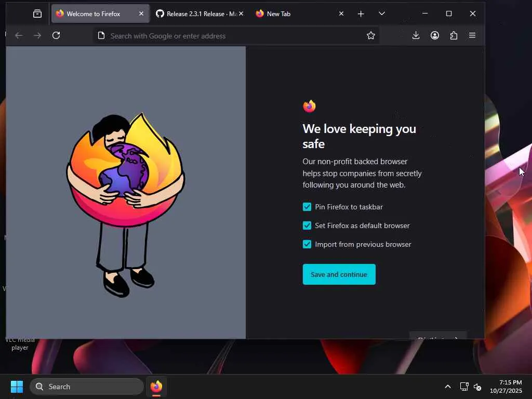Reload the current page

pyautogui.click(x=56, y=35)
